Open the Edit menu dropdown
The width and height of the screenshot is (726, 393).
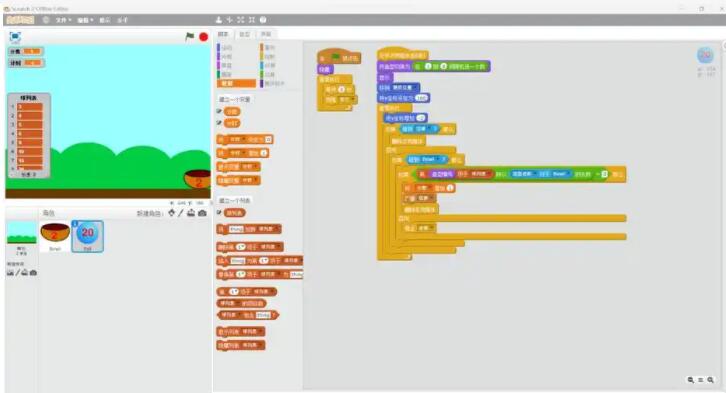[85, 20]
